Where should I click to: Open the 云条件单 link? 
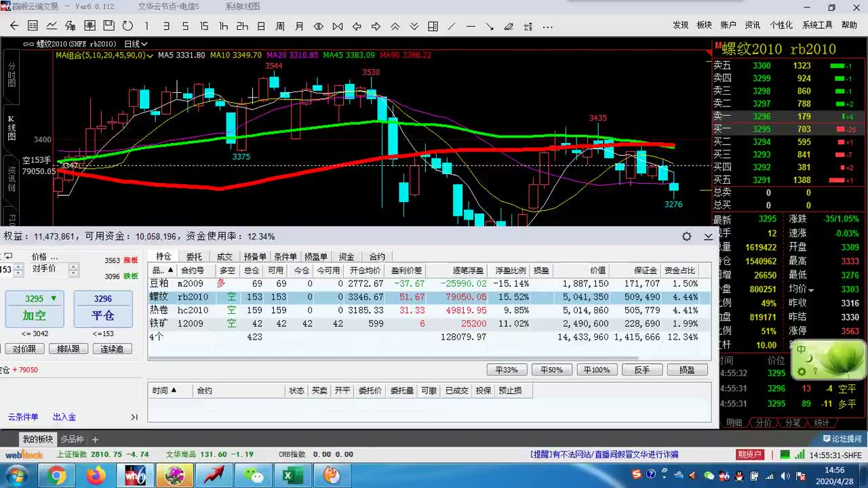click(x=23, y=417)
